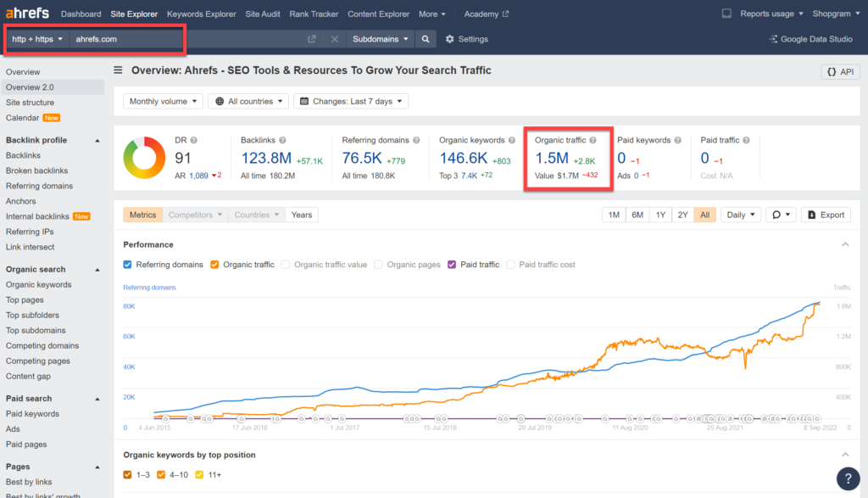
Task: Switch to Metrics tab
Action: point(142,215)
